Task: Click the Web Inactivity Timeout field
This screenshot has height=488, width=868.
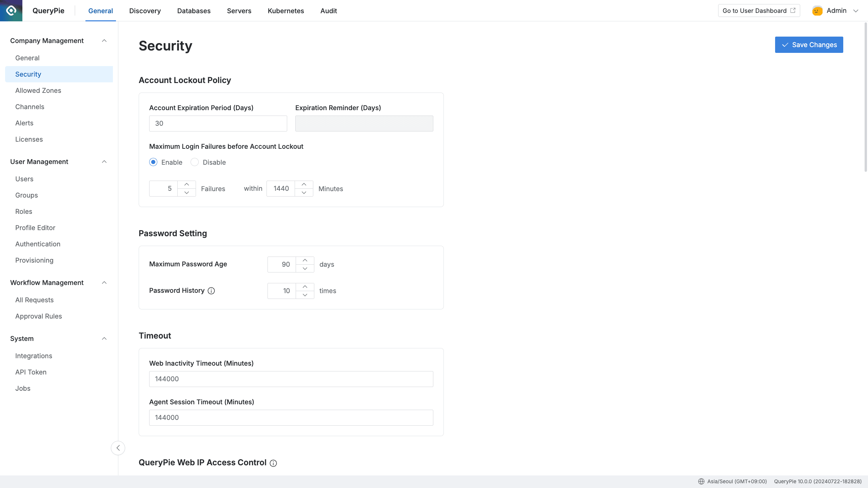Action: pos(291,379)
